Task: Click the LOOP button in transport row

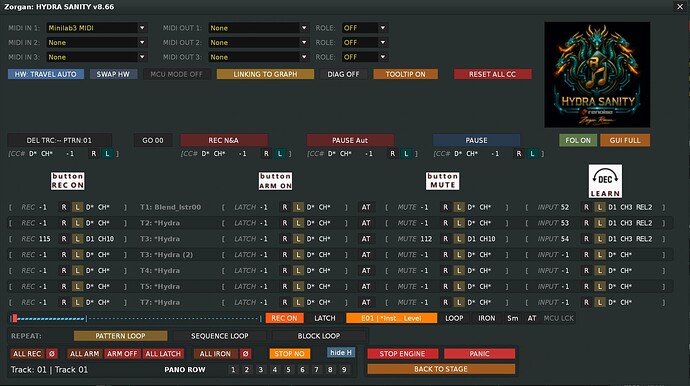Action: [454, 318]
